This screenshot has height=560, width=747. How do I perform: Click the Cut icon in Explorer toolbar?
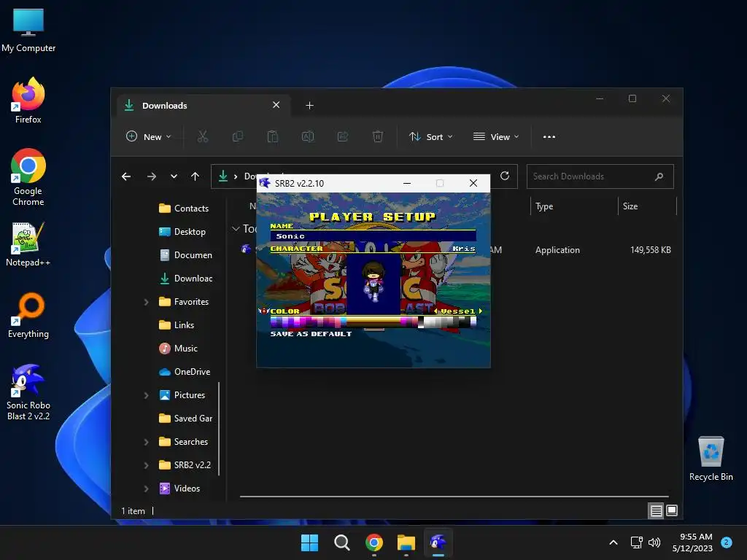point(203,136)
